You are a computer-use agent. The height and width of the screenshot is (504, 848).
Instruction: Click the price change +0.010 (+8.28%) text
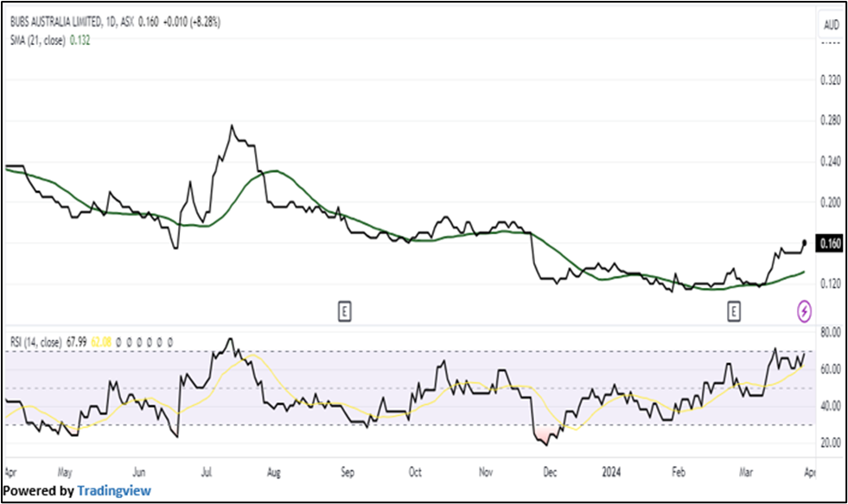click(x=191, y=22)
